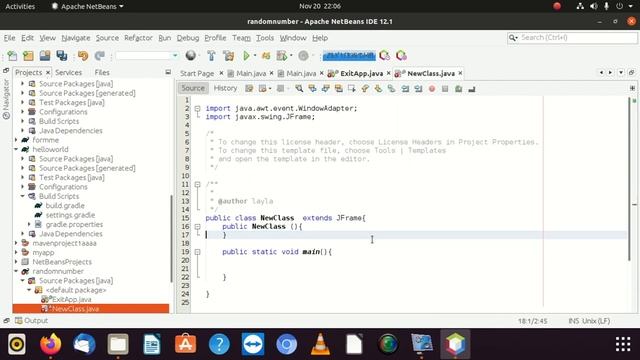Click Activities in the top bar

20,6
